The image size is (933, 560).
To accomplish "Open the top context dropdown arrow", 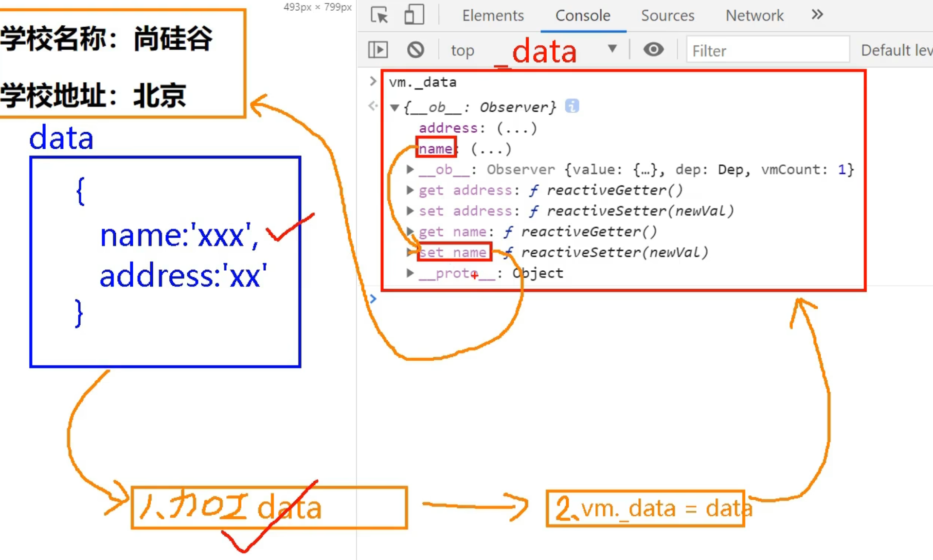I will pyautogui.click(x=612, y=49).
